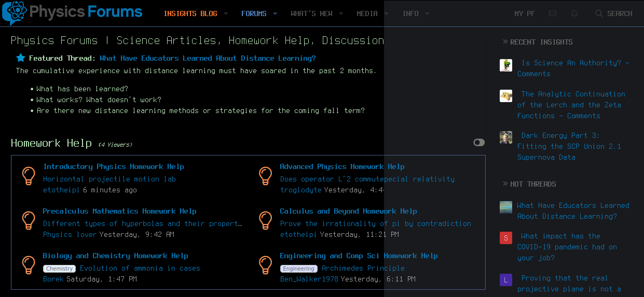Viewport: 644px width, 297px height.
Task: Open Recent Insights sidebar heading
Action: pos(541,42)
